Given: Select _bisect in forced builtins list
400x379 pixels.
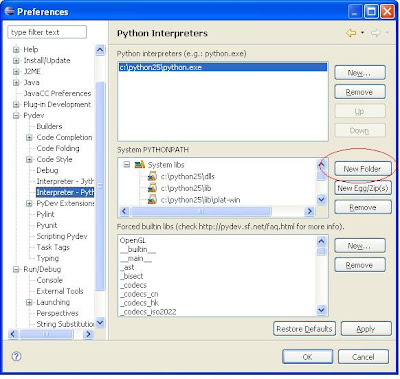Looking at the screenshot, I should (131, 276).
